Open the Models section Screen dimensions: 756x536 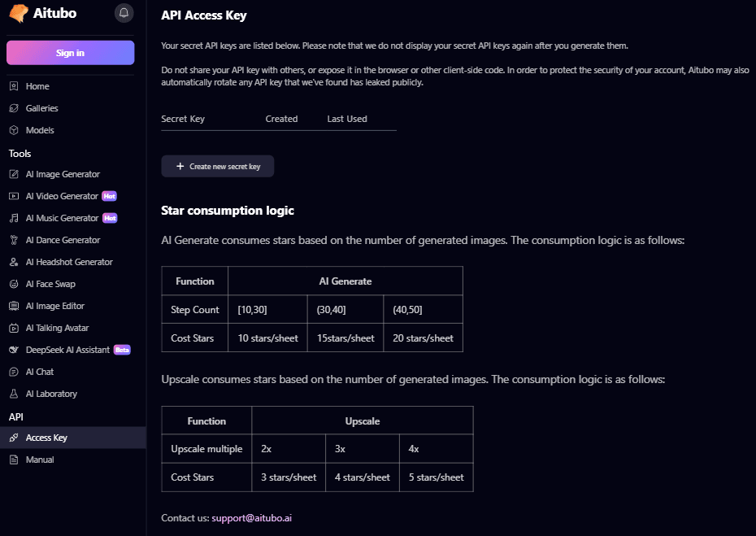[40, 130]
